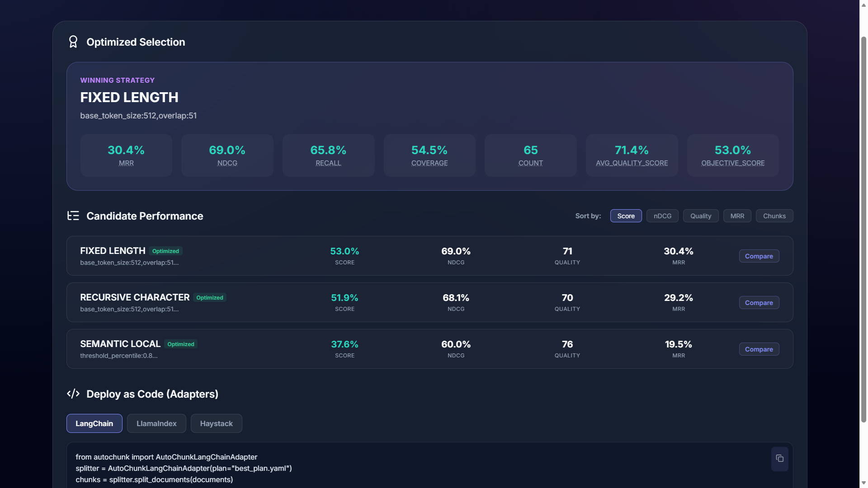Sort candidates by Chunks
This screenshot has height=488, width=868.
coord(774,216)
